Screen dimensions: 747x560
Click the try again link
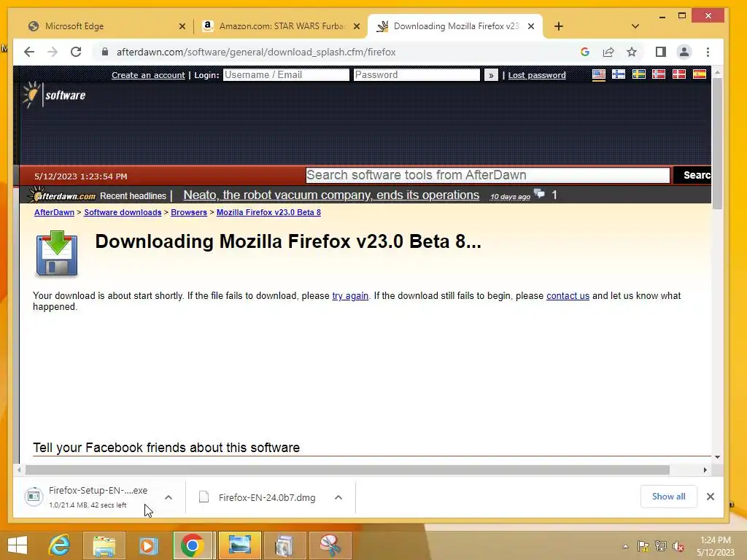point(350,296)
